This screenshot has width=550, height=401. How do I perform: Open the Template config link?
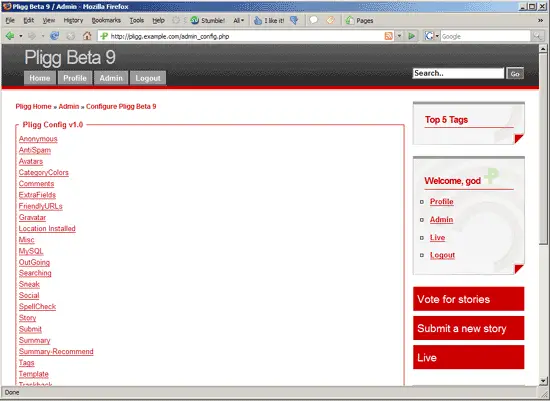point(34,374)
